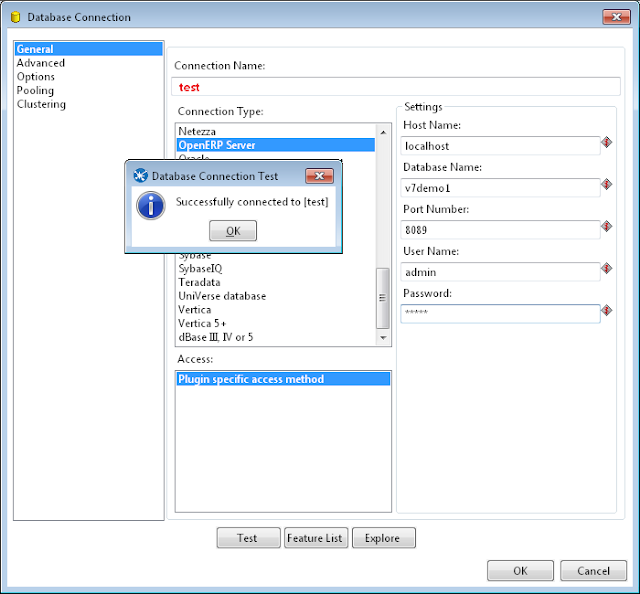Click the Database Connection Test dialog title icon

(x=141, y=176)
